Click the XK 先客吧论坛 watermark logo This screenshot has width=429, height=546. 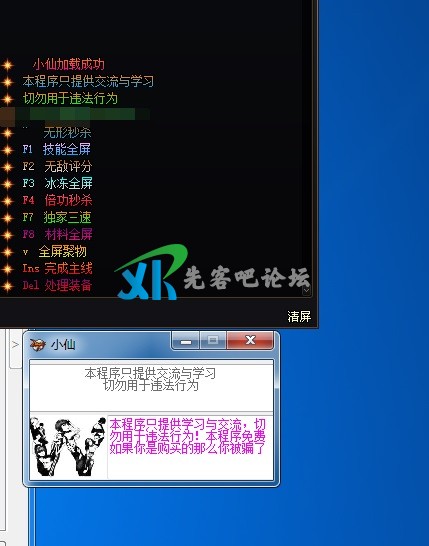pos(212,273)
